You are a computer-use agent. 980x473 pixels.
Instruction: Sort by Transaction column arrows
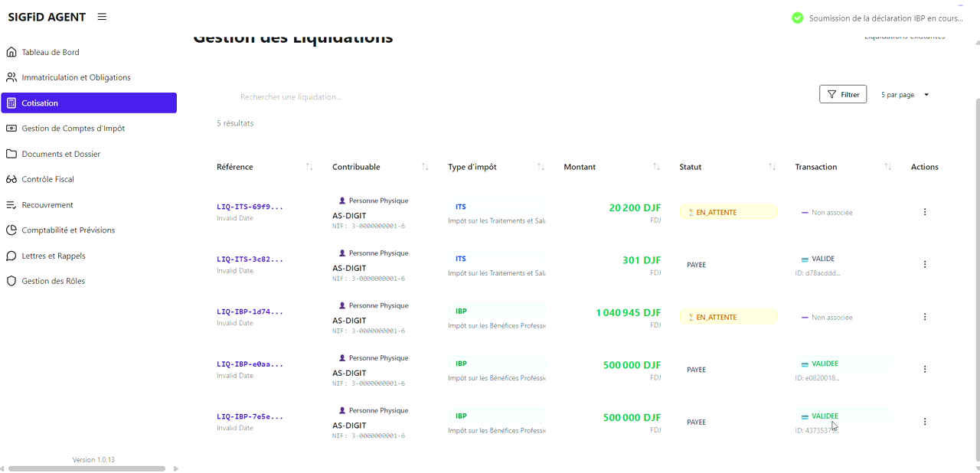click(x=887, y=167)
